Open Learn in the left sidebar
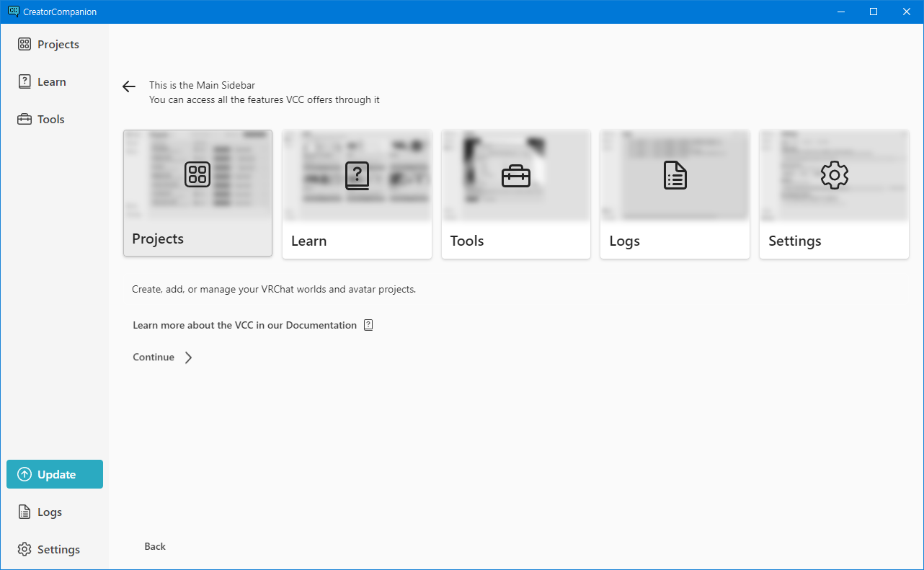The image size is (924, 570). click(54, 82)
